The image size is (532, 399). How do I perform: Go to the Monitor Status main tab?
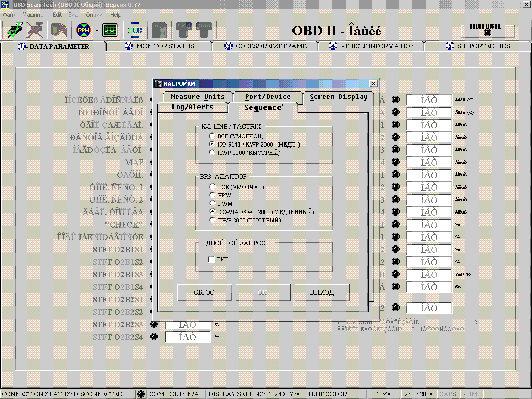[159, 46]
